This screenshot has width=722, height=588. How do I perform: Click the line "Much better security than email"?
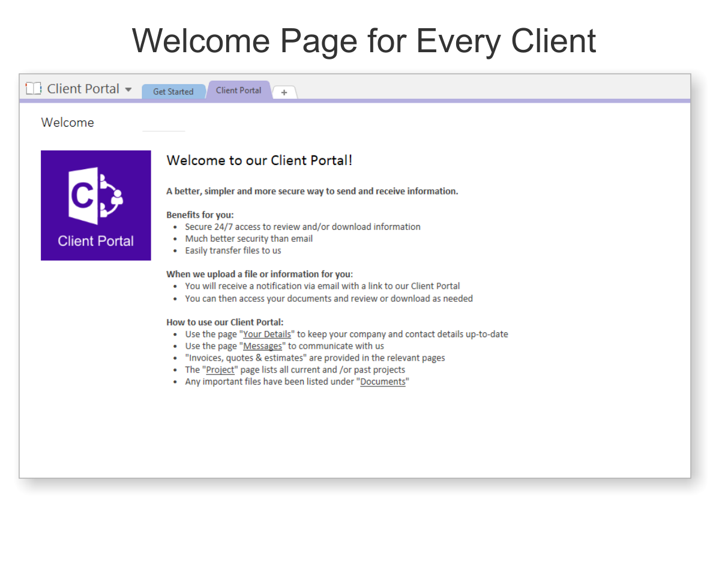point(248,238)
